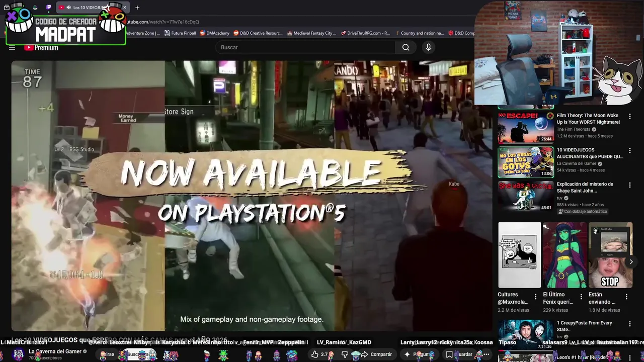Open the Film Theory Moon video thumbnail

(526, 128)
